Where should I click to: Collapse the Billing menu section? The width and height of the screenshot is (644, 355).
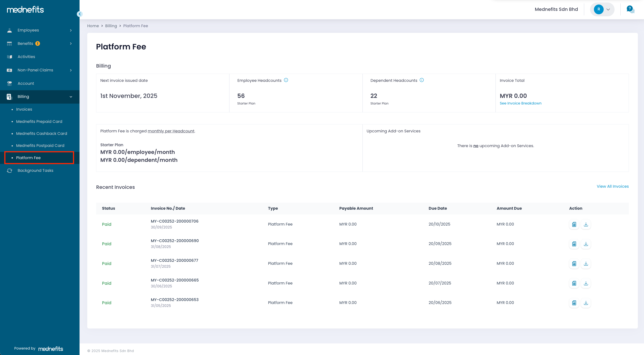pyautogui.click(x=71, y=97)
